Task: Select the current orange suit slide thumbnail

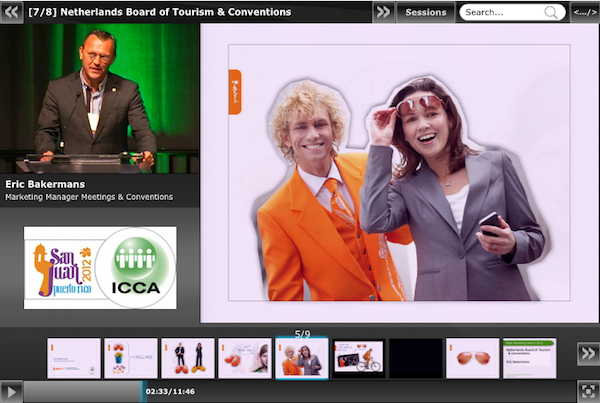Action: coord(302,358)
